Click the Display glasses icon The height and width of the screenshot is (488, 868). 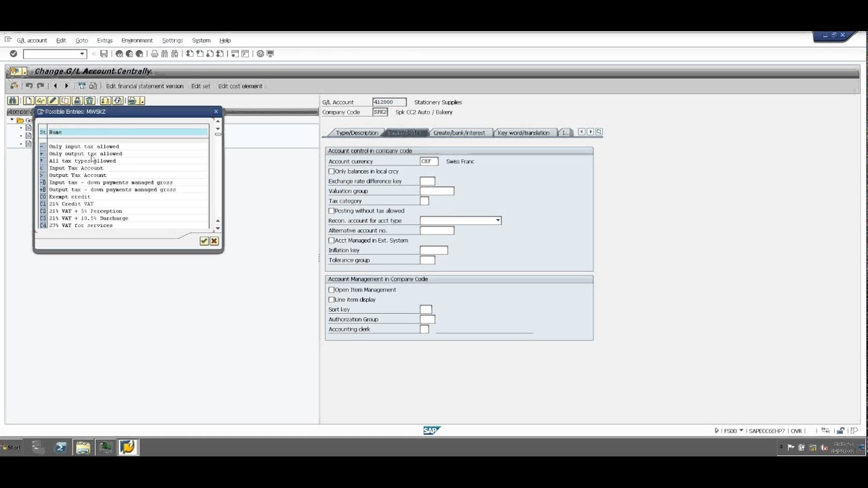tap(41, 100)
